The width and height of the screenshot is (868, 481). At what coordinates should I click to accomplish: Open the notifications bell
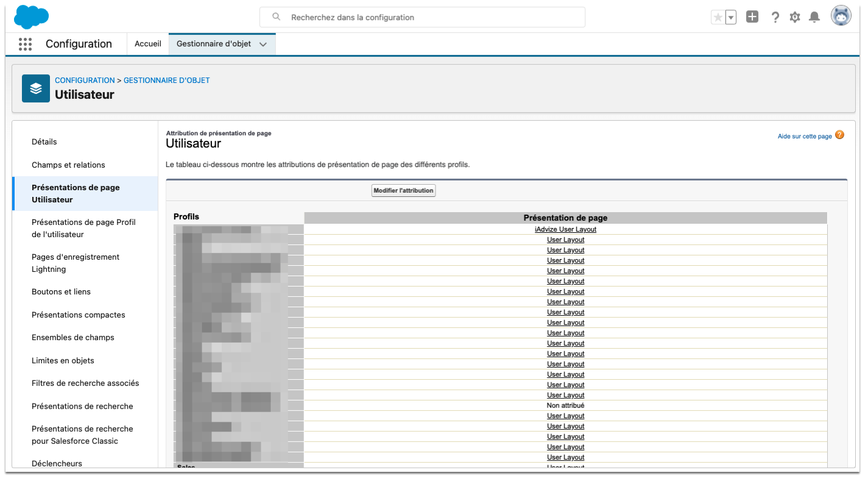814,18
